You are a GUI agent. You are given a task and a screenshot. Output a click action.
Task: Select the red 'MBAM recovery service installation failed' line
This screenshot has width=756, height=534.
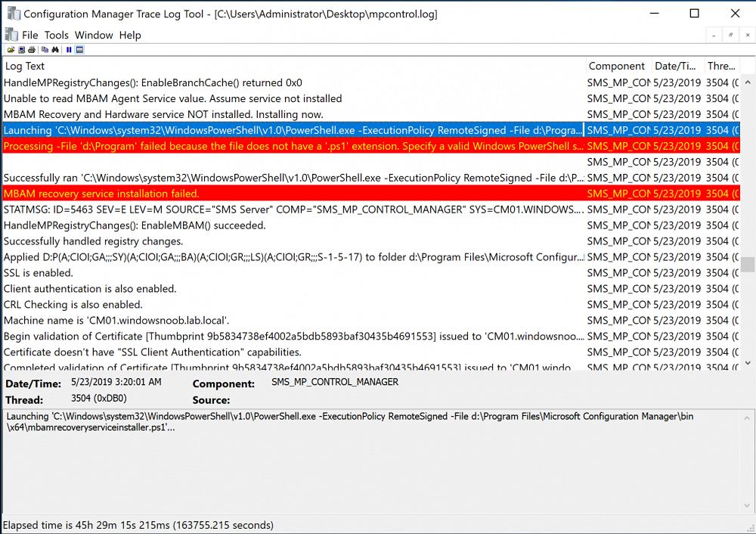(371, 194)
